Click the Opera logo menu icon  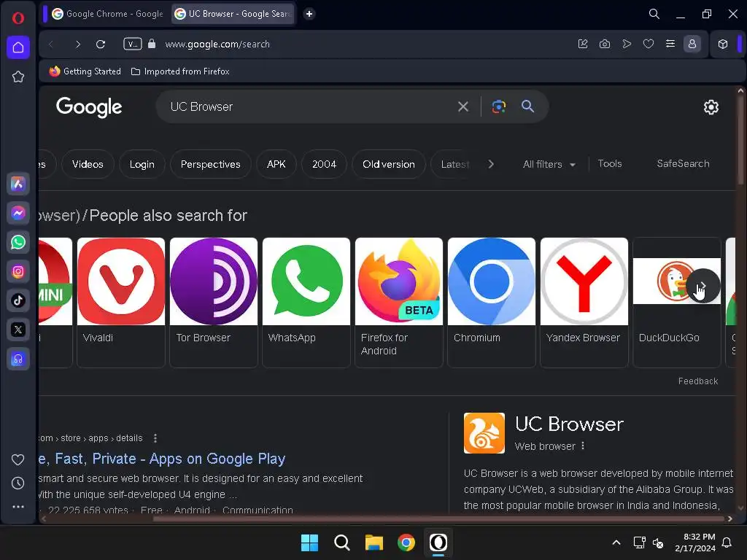(x=18, y=18)
